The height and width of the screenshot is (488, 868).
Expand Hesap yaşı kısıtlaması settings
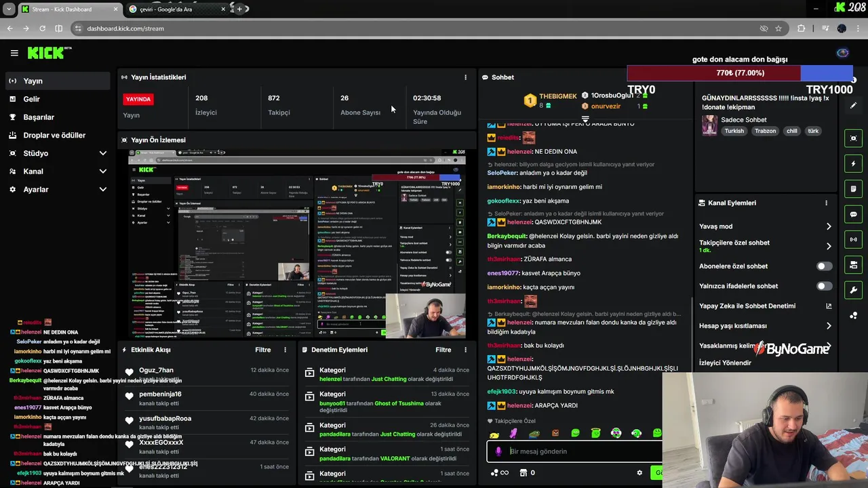tap(829, 326)
